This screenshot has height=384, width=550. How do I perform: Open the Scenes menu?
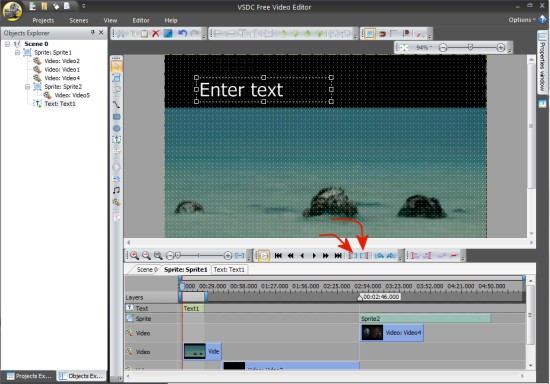coord(79,20)
